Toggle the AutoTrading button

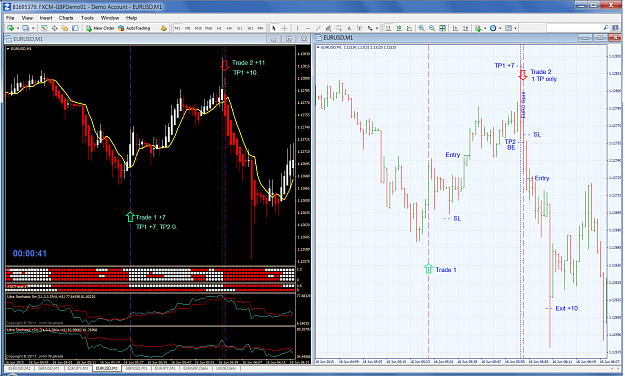point(134,28)
